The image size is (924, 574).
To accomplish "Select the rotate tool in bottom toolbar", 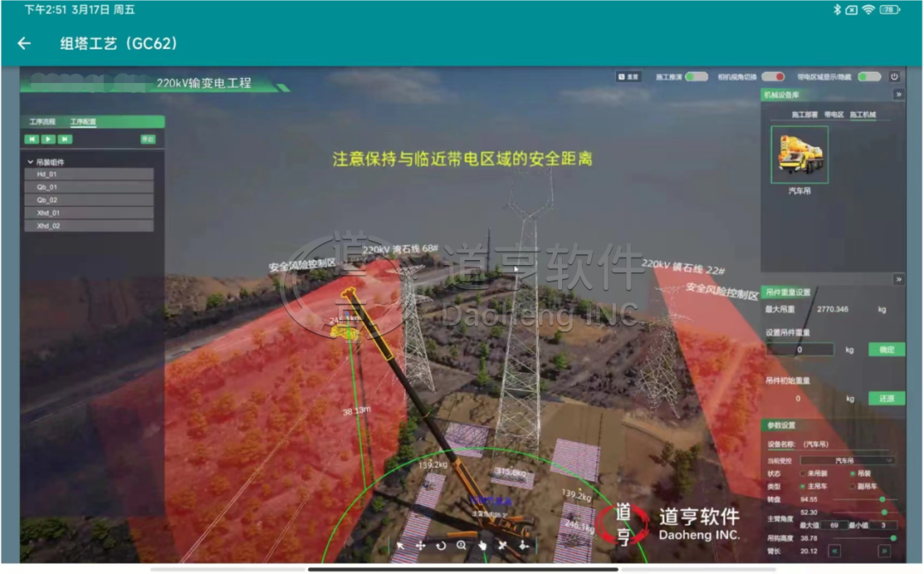I will click(441, 545).
